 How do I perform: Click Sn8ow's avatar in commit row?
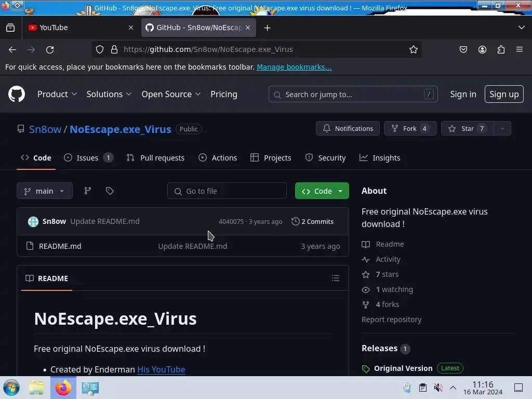(x=33, y=221)
